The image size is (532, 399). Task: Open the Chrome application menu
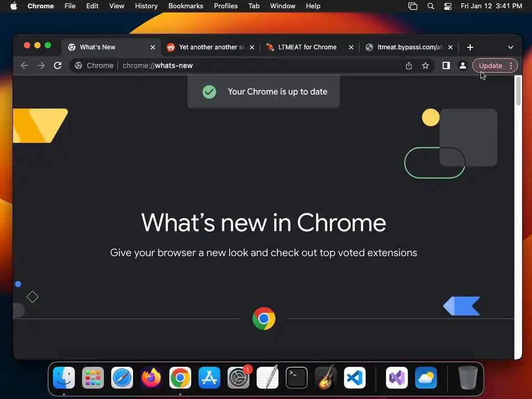click(41, 6)
